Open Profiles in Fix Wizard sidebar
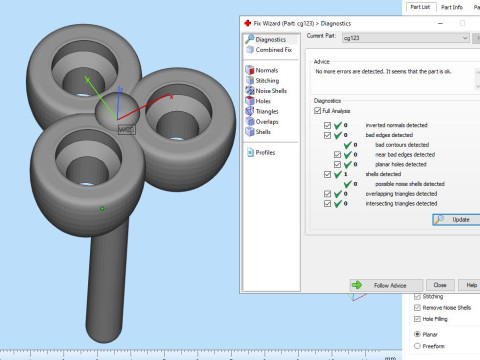Image resolution: width=480 pixels, height=360 pixels. coord(261,153)
